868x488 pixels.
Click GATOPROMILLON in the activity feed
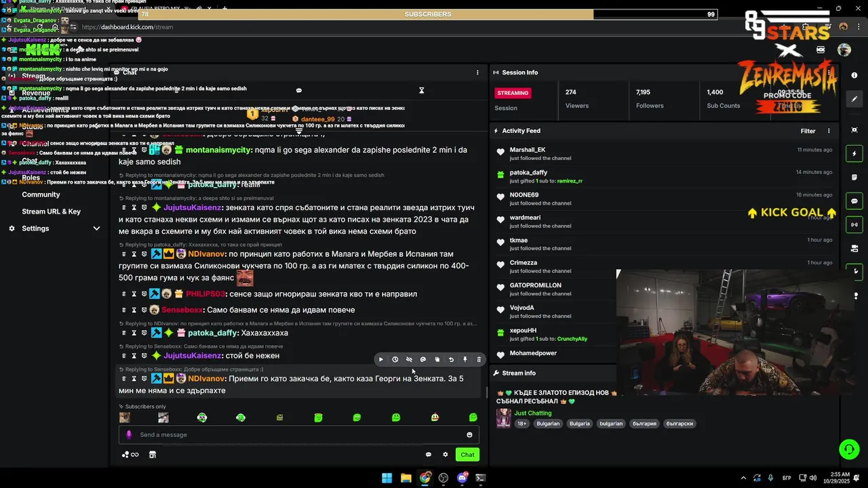[x=536, y=285]
